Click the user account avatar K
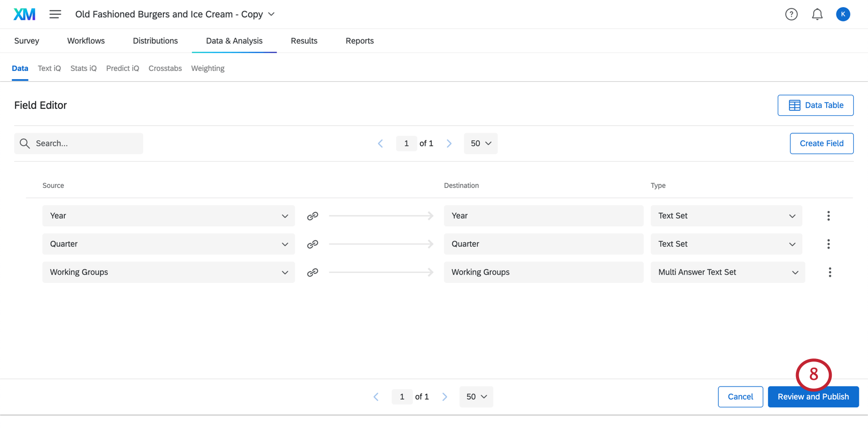The image size is (868, 433). (x=842, y=14)
